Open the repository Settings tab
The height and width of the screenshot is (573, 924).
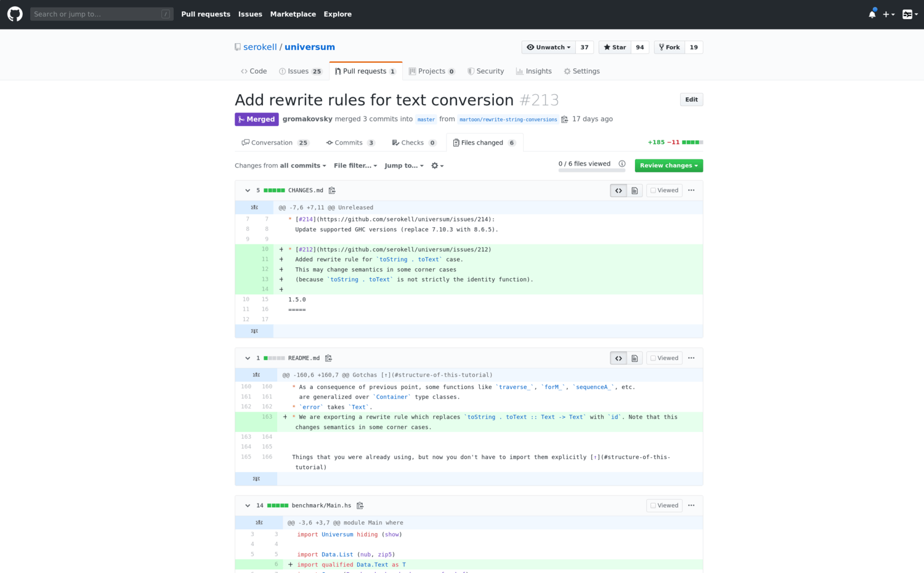582,71
